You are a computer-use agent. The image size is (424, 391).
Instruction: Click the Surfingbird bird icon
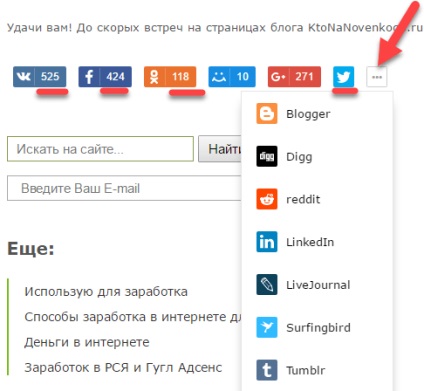coord(267,327)
